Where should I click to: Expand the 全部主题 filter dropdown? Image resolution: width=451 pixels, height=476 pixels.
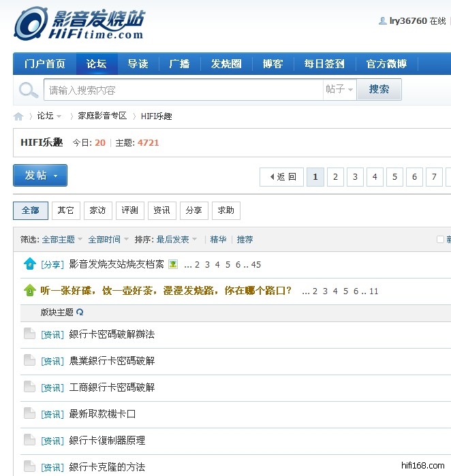click(62, 240)
